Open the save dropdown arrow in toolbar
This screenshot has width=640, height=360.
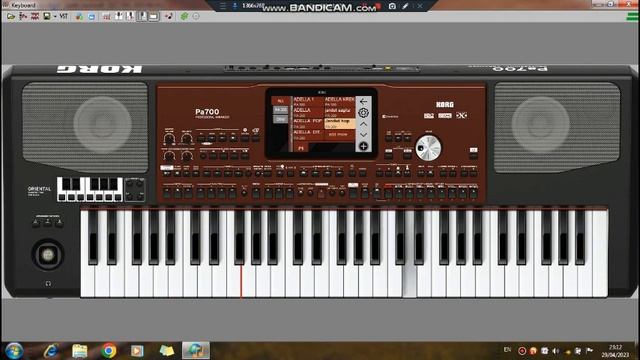coord(55,17)
